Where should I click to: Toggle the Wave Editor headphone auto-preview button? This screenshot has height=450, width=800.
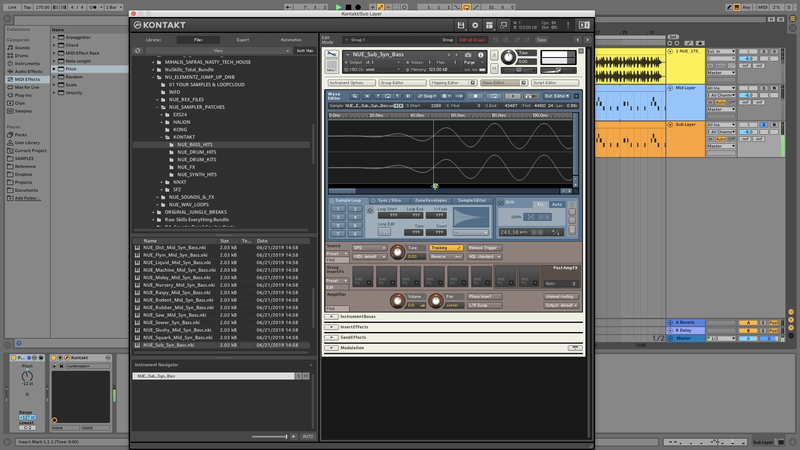(531, 96)
